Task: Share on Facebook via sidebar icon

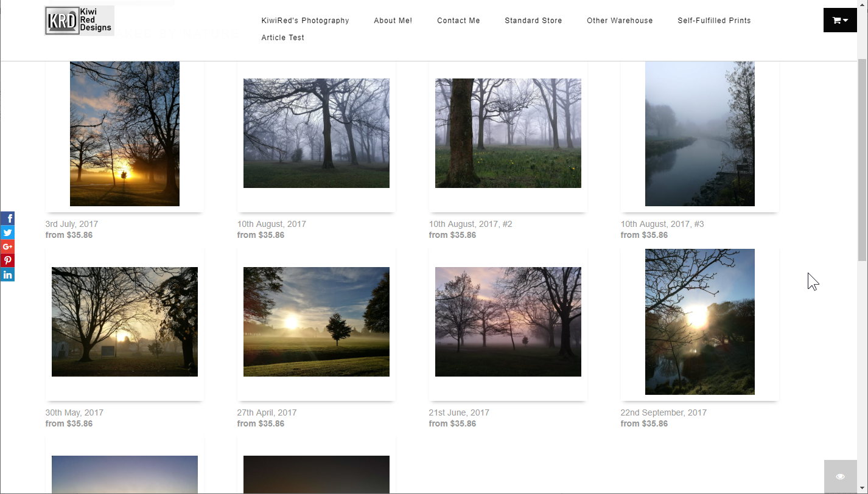Action: [7, 218]
